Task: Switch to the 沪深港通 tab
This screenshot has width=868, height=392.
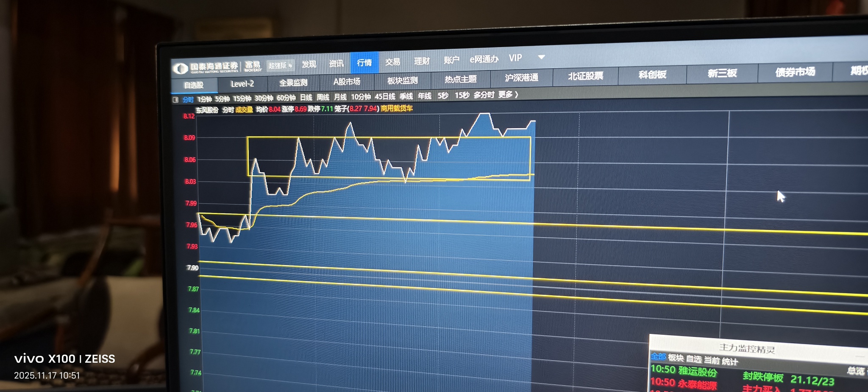Action: coord(522,78)
